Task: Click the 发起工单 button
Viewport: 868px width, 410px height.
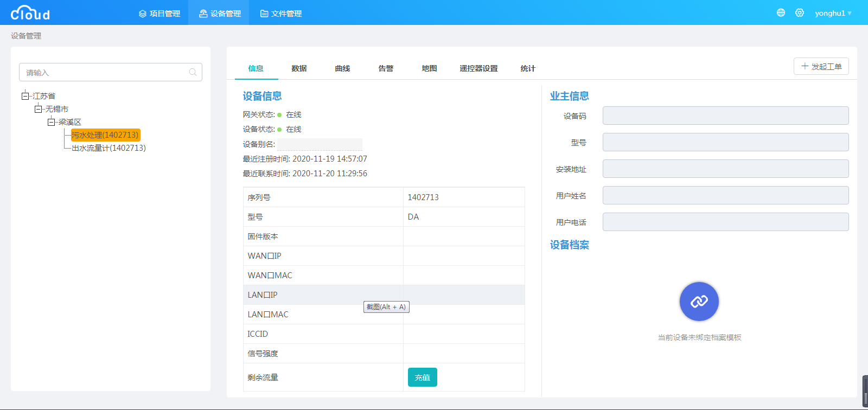Action: pos(821,66)
